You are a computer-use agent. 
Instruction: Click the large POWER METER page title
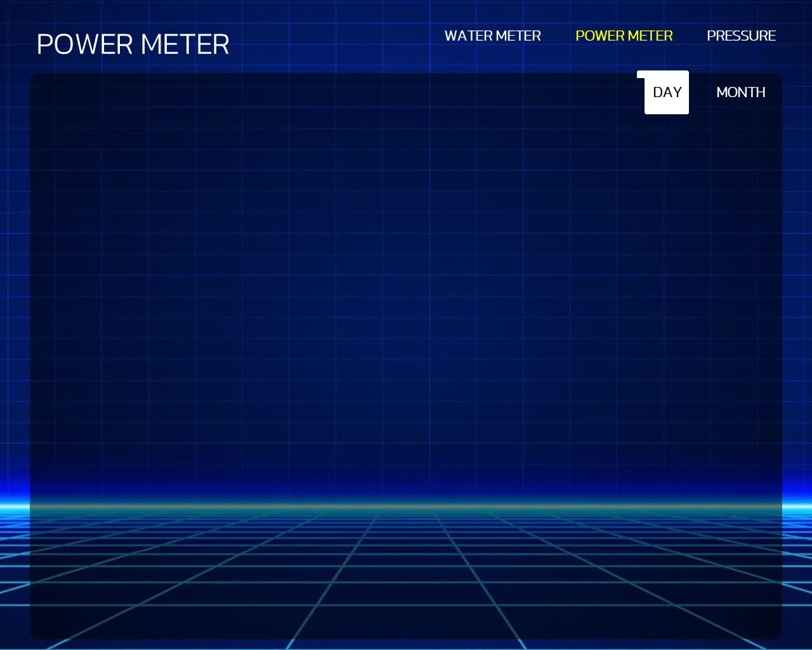click(133, 44)
